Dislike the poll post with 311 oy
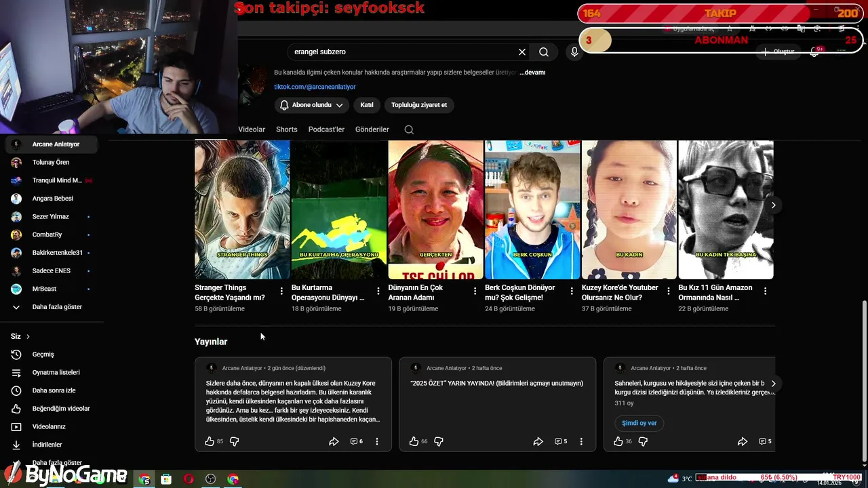The height and width of the screenshot is (488, 868). click(x=643, y=441)
